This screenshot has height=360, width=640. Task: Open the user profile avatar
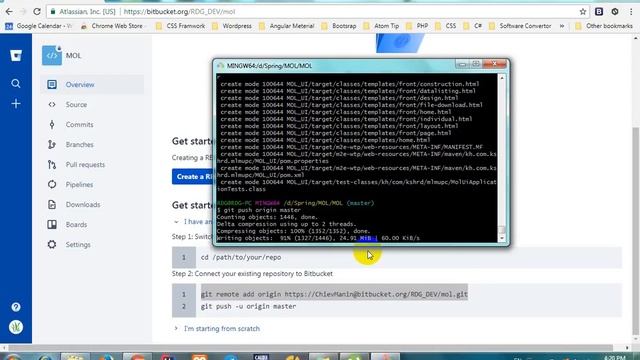(16, 327)
